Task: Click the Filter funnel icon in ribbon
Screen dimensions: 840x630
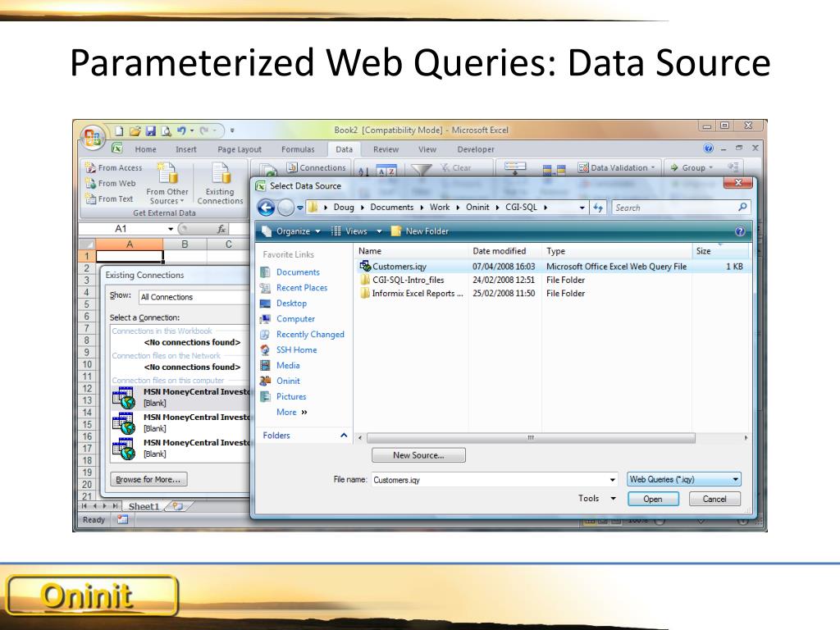Action: click(x=421, y=170)
